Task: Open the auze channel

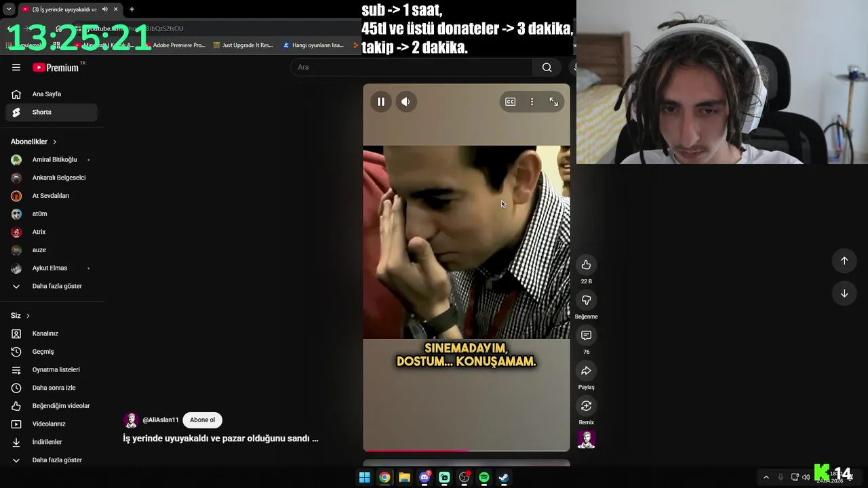Action: click(x=52, y=250)
